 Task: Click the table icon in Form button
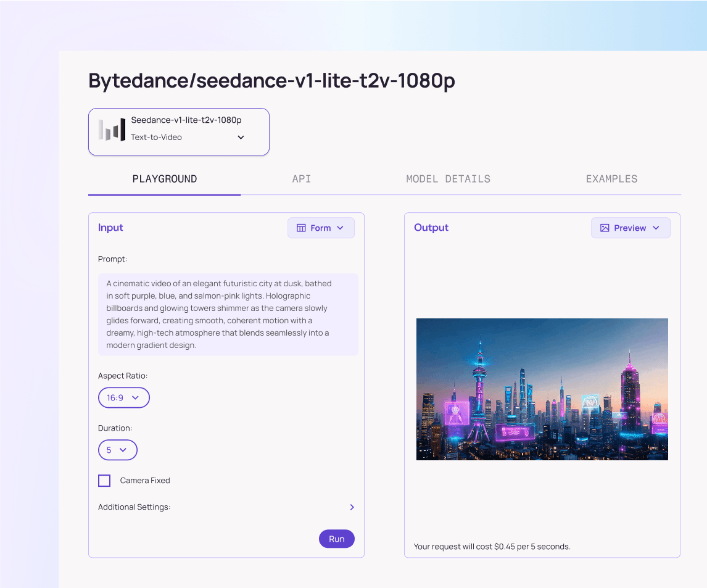301,228
